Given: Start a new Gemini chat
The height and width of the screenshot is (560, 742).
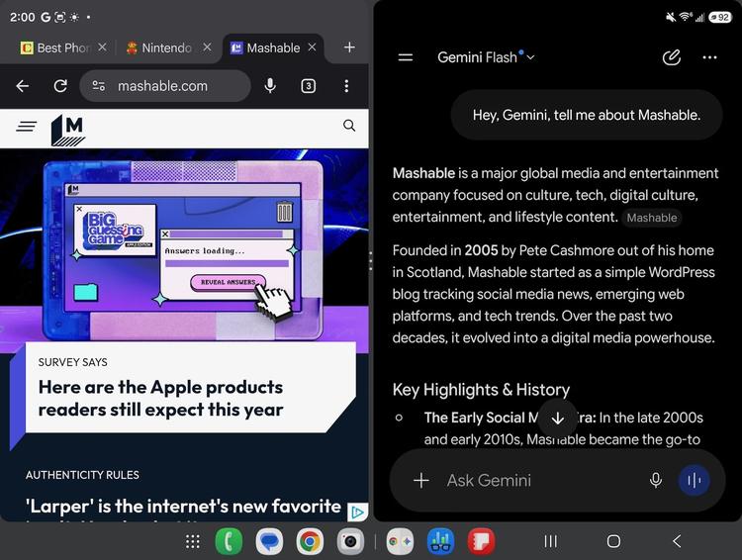Looking at the screenshot, I should pos(671,57).
